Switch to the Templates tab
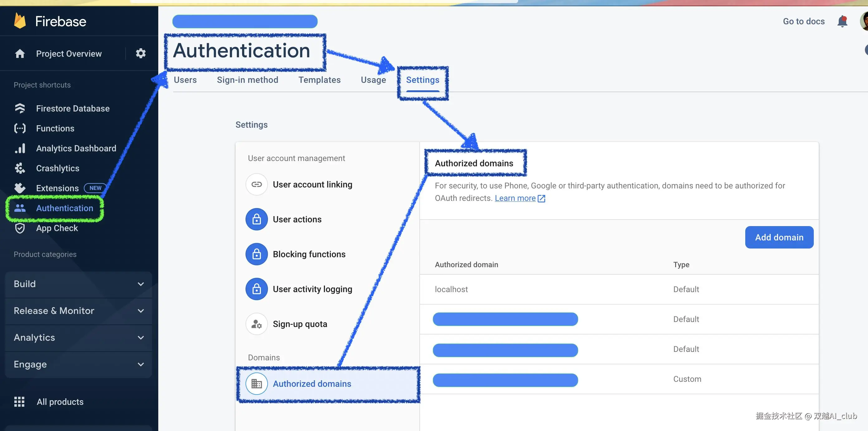The image size is (868, 431). point(319,80)
